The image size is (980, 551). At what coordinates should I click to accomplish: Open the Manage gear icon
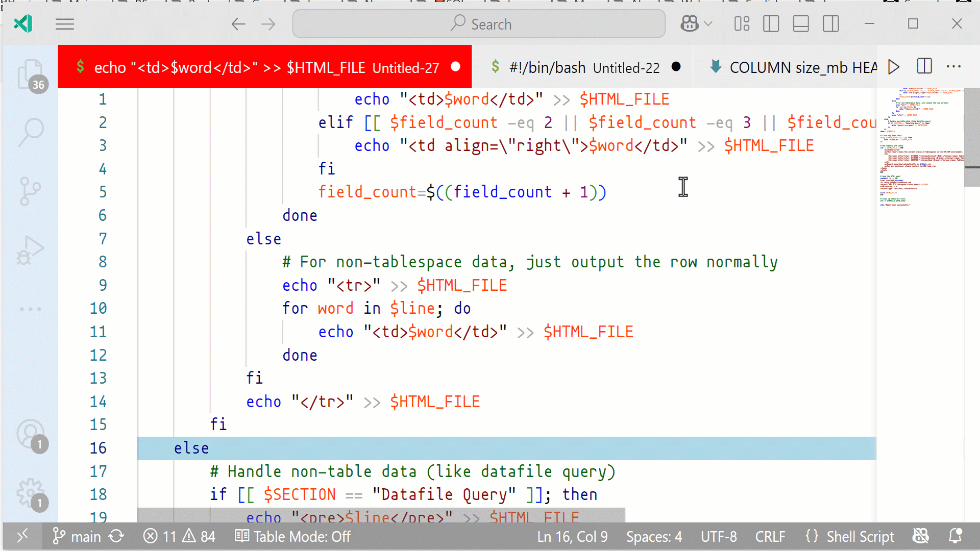(31, 493)
